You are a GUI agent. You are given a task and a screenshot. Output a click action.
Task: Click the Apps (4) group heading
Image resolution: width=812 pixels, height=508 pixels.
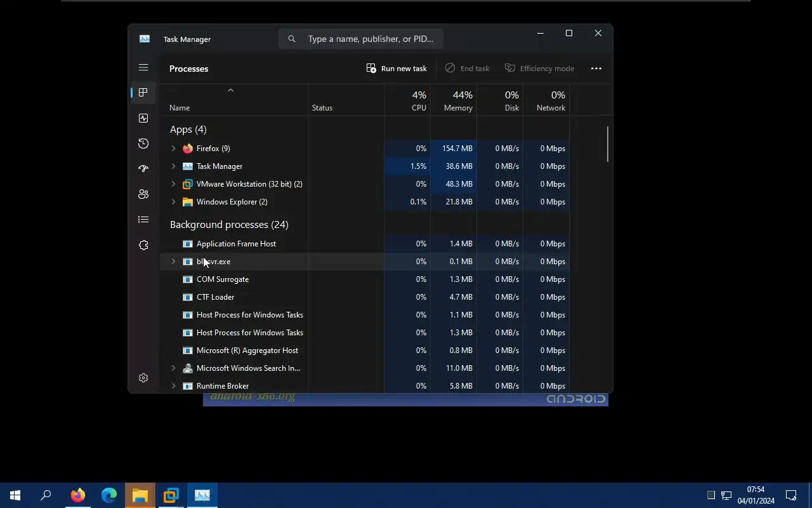pos(188,130)
